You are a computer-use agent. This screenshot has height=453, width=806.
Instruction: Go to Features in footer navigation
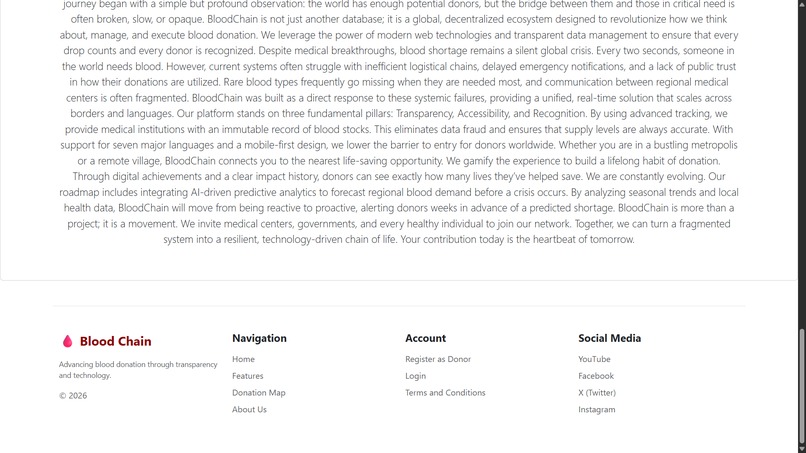pos(247,376)
